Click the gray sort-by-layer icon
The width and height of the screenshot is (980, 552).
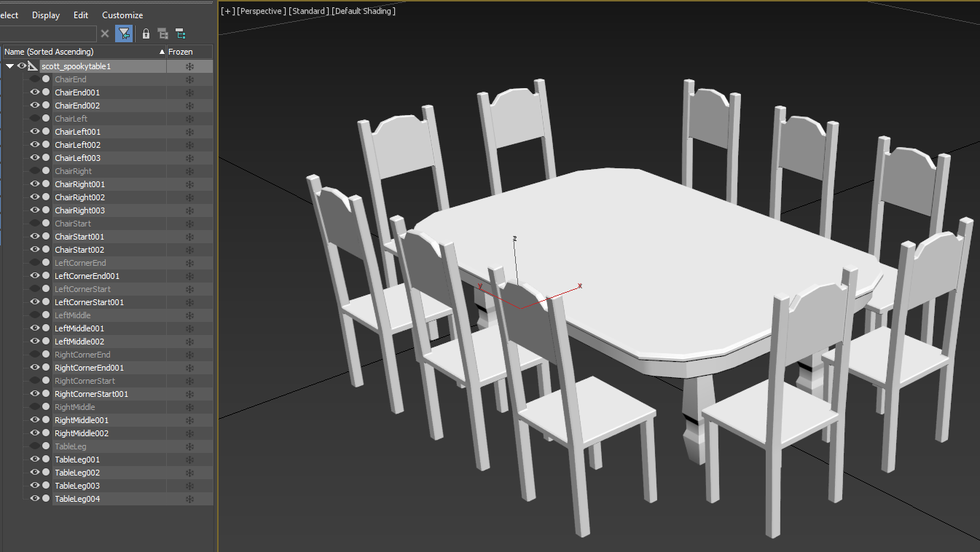click(163, 33)
